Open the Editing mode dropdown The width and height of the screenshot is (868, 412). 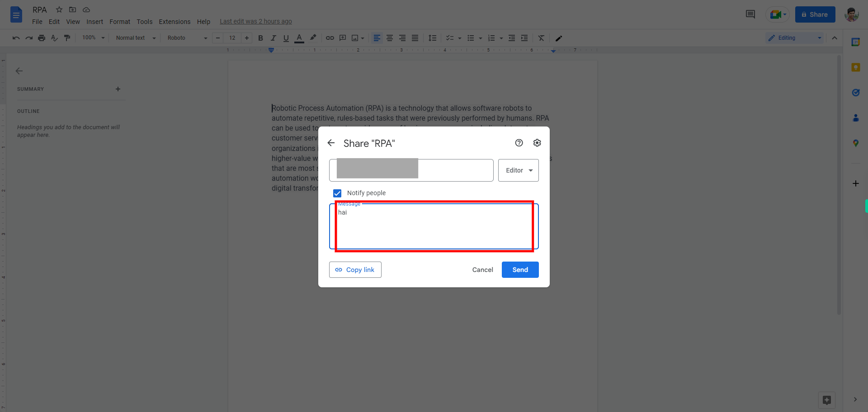point(795,38)
